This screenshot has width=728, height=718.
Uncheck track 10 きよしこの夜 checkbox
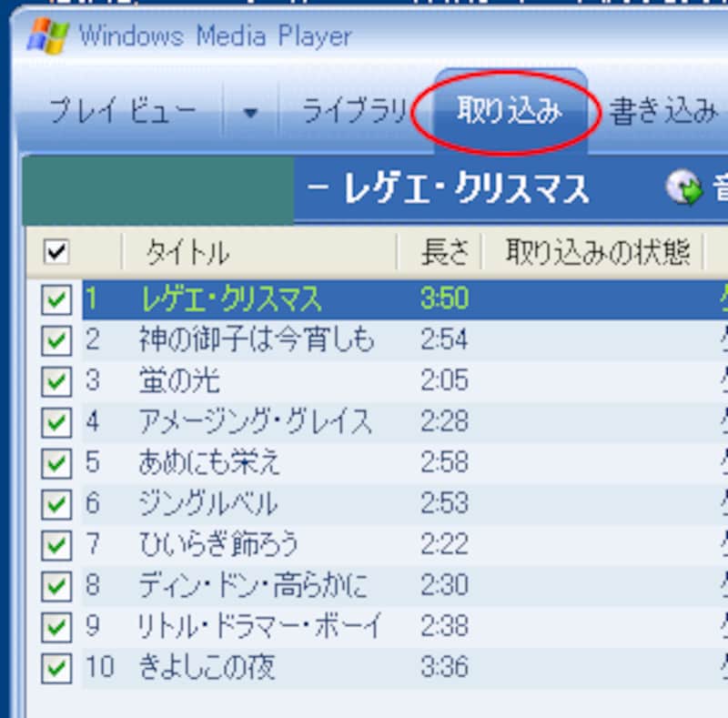click(x=56, y=668)
